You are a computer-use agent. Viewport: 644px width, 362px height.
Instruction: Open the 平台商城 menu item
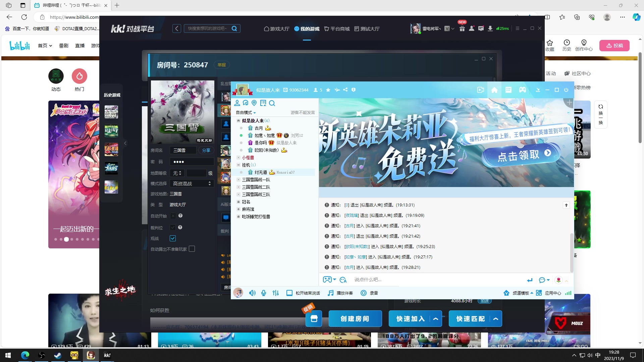337,29
